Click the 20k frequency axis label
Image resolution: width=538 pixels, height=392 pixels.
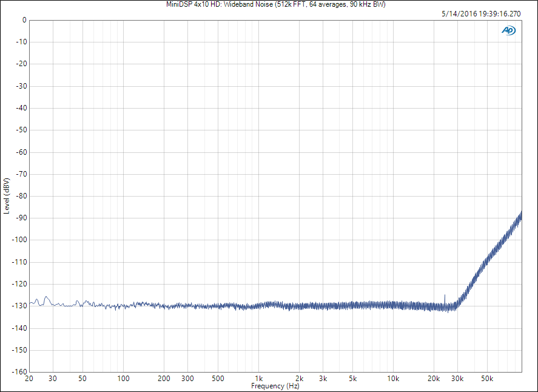434,379
